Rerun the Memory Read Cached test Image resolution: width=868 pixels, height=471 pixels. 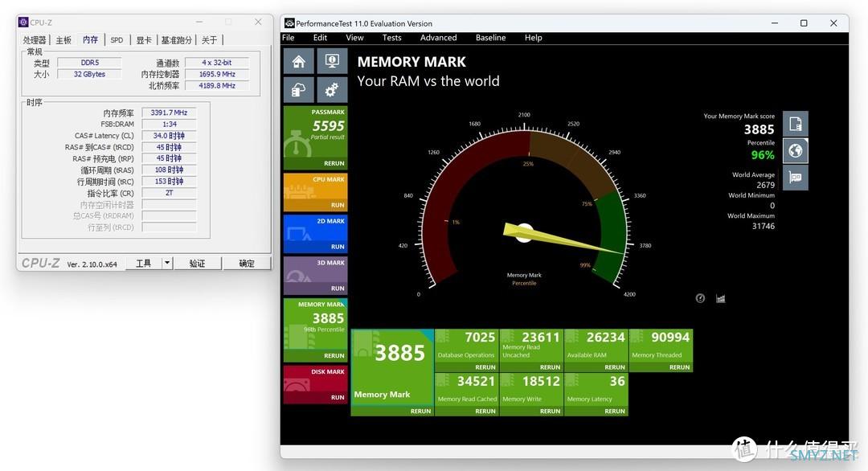click(x=485, y=412)
